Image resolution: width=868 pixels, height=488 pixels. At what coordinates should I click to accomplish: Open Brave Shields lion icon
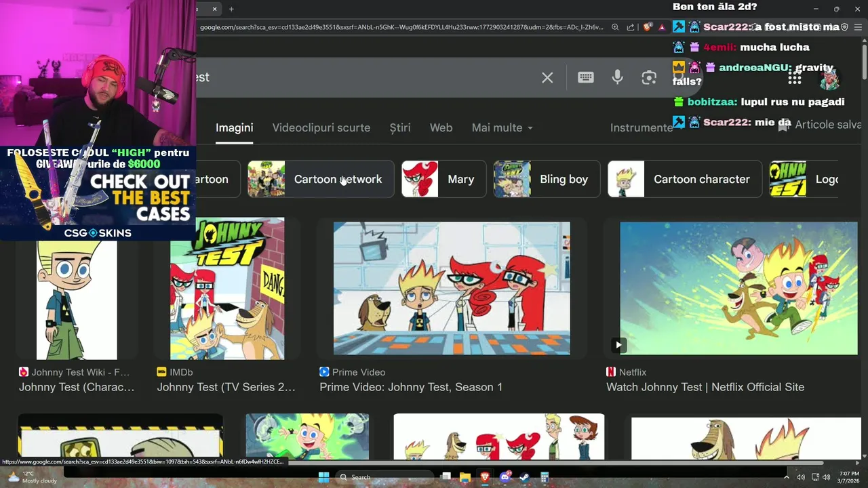tap(648, 27)
